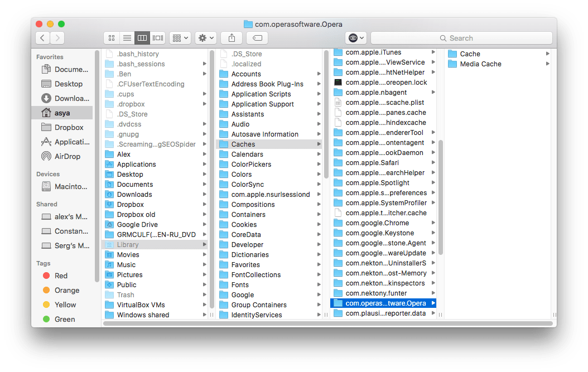
Task: Select the asya home folder in sidebar
Action: tap(62, 113)
